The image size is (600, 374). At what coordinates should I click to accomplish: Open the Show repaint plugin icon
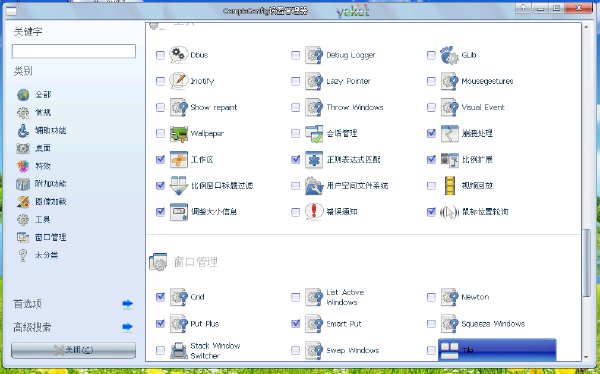[x=179, y=107]
